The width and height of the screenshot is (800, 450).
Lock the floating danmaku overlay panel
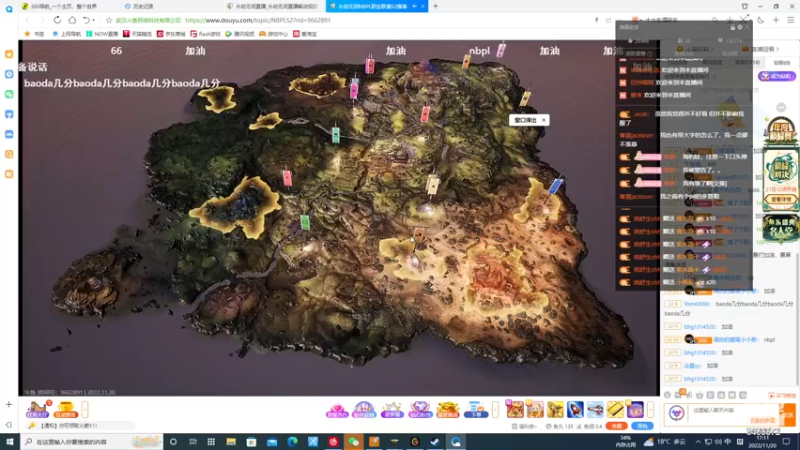click(x=733, y=27)
